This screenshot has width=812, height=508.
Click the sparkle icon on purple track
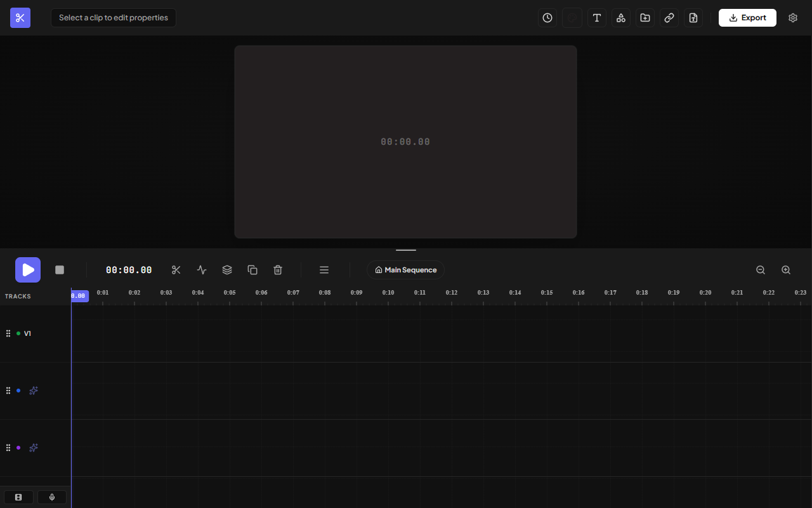(34, 448)
